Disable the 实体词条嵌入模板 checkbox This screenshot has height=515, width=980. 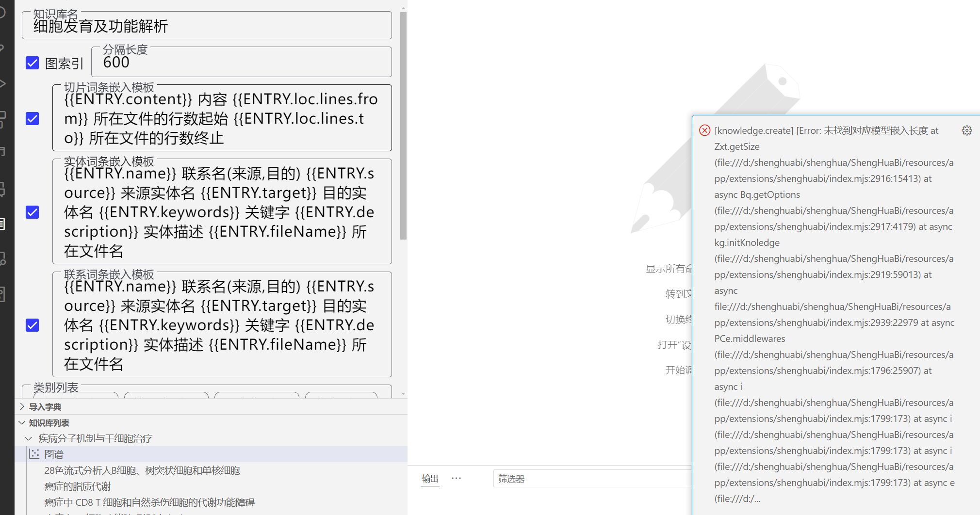33,212
